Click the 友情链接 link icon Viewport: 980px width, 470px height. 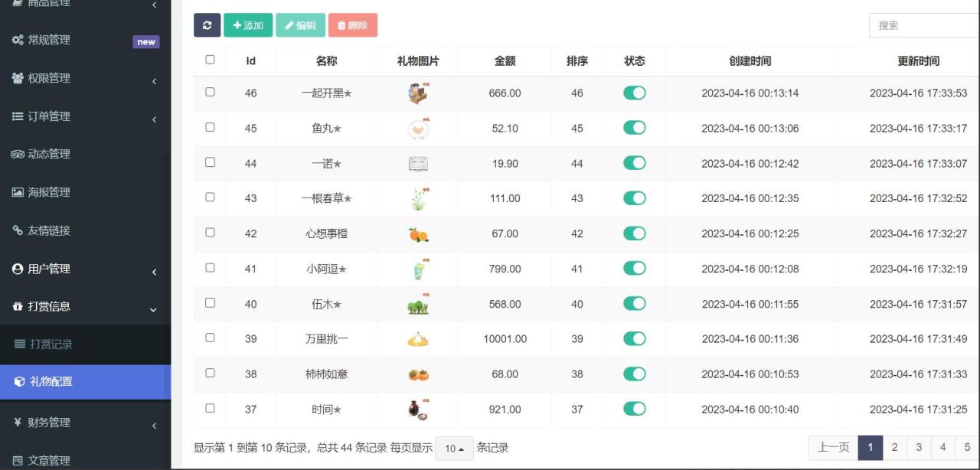coord(17,231)
